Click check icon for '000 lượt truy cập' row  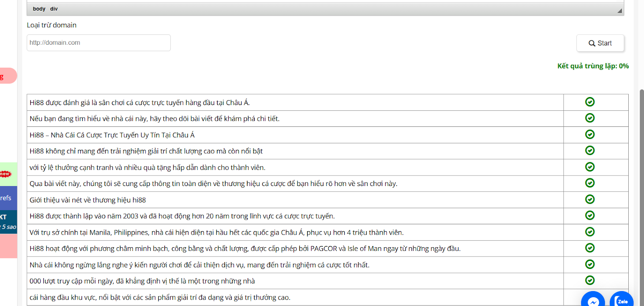[590, 280]
